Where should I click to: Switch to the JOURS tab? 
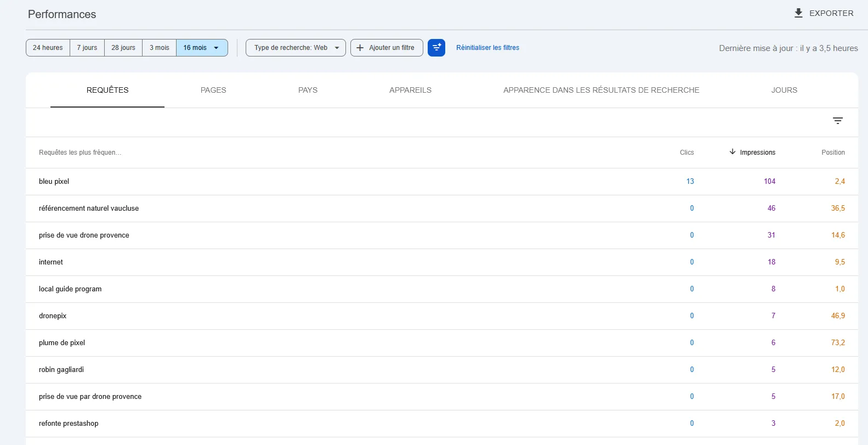pyautogui.click(x=784, y=90)
